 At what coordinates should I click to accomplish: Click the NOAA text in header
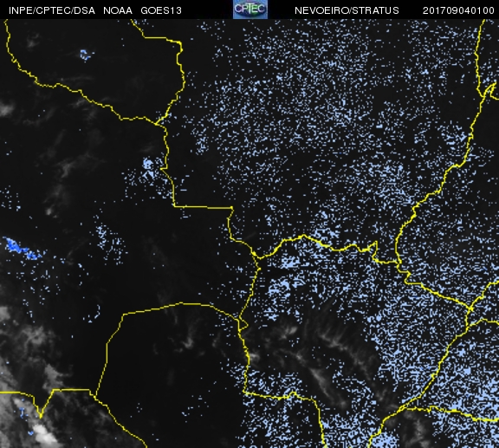click(118, 10)
